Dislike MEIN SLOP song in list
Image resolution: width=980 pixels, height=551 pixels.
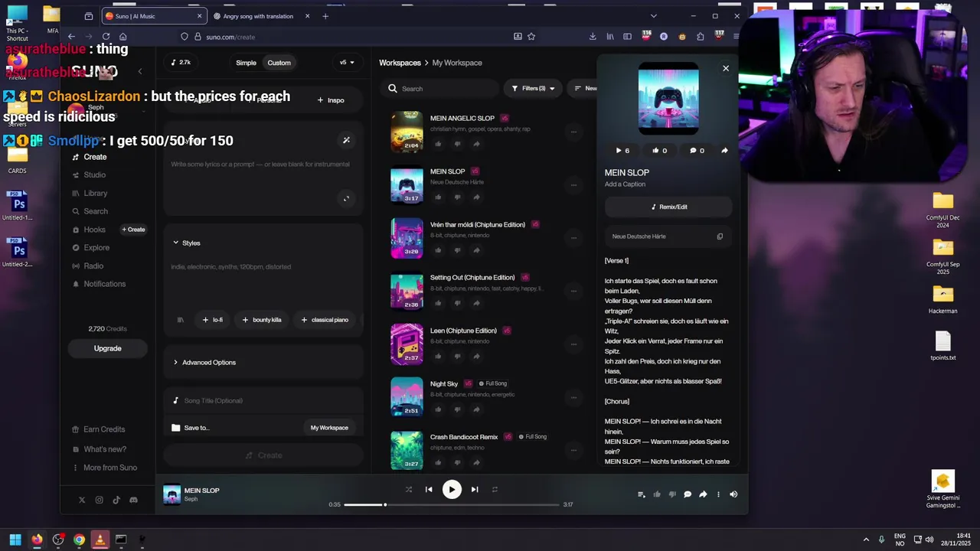click(x=457, y=197)
